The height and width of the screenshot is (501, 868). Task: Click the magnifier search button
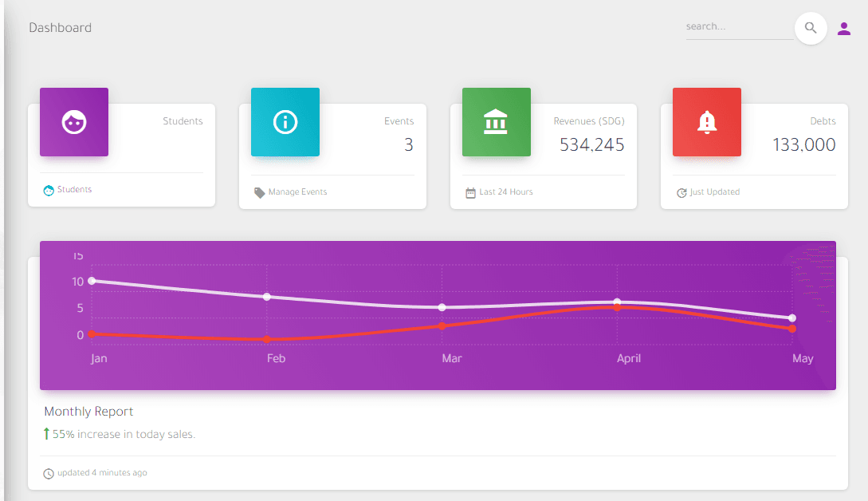click(811, 29)
